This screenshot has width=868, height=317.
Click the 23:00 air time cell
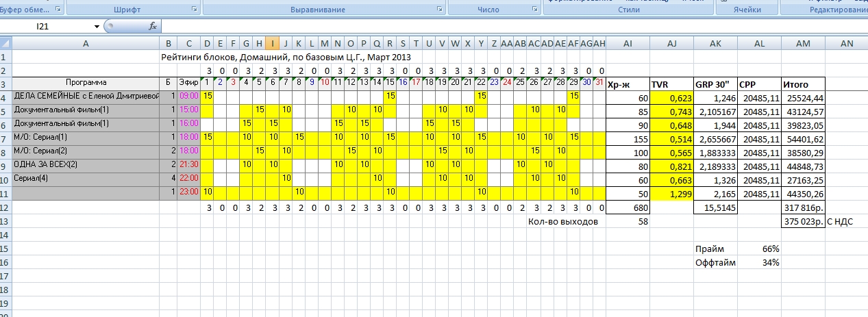189,192
